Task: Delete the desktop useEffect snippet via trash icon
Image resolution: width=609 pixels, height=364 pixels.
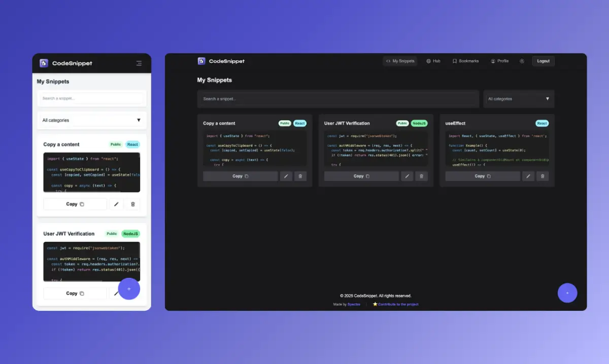Action: coord(543,176)
